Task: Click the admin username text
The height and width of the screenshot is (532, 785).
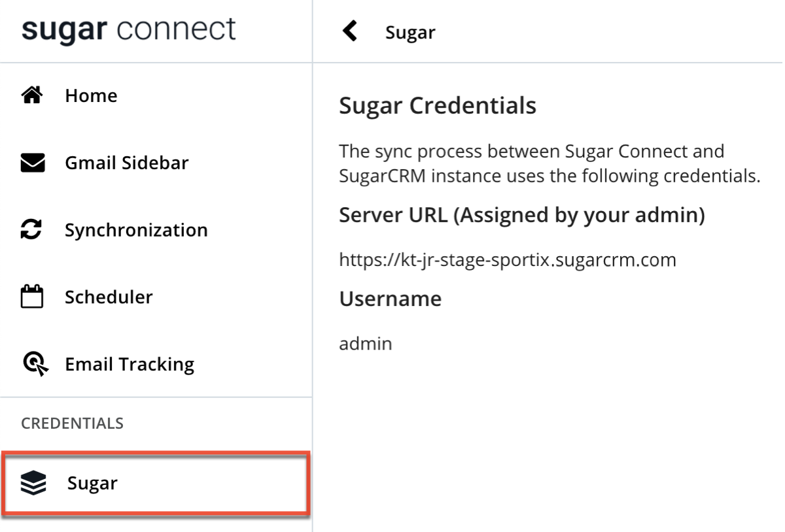Action: 366,342
